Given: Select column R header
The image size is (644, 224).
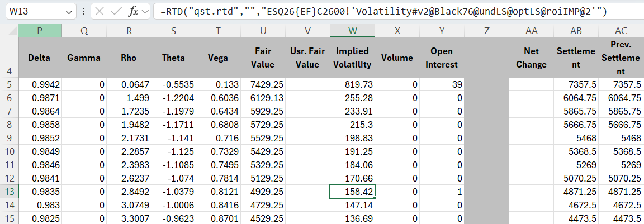Looking at the screenshot, I should tap(129, 31).
